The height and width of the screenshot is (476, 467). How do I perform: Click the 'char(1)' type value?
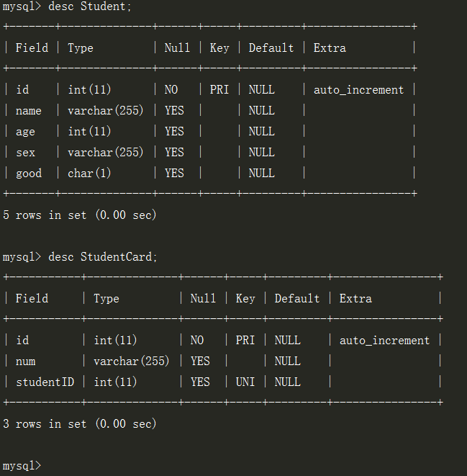click(89, 174)
